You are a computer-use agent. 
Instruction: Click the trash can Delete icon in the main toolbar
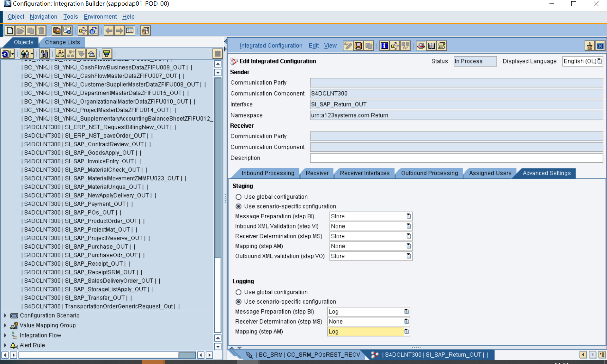41,31
